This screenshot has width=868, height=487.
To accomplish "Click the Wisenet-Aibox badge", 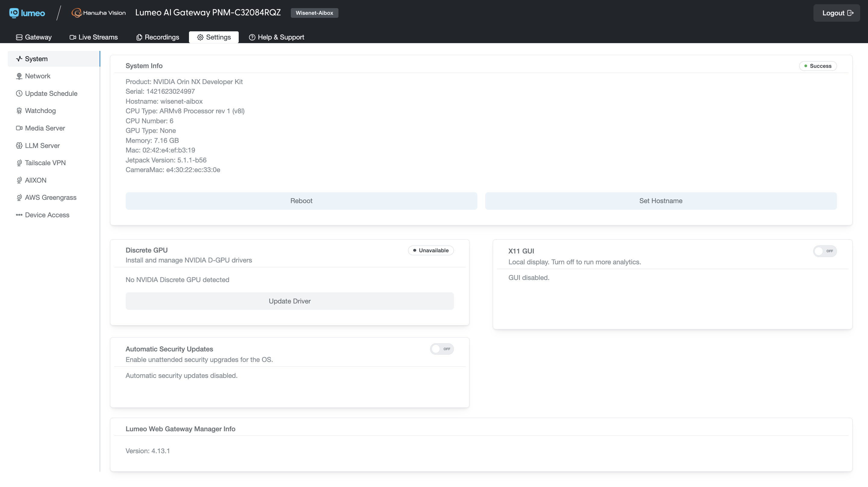I will point(314,13).
